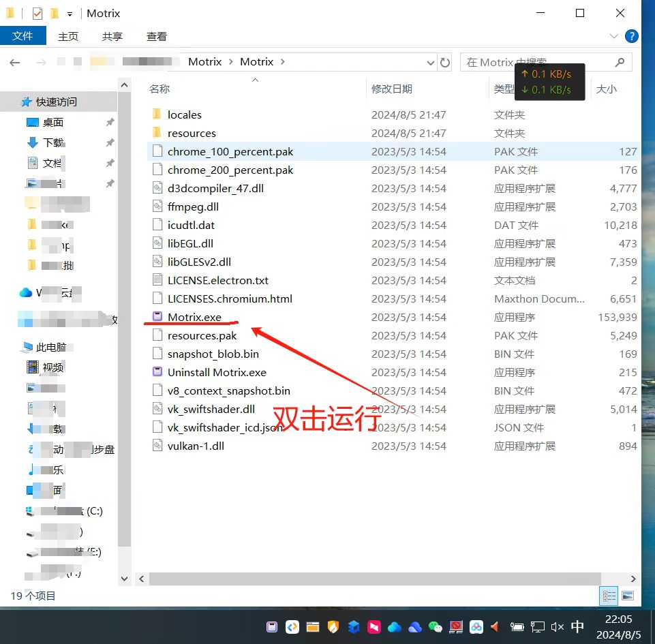Open the pink app icon in the taskbar
Screen dimensions: 655x644
click(x=374, y=626)
